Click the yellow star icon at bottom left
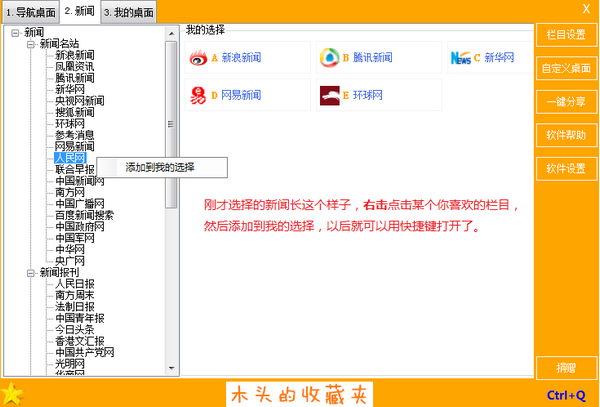Image resolution: width=600 pixels, height=407 pixels. pos(11,394)
